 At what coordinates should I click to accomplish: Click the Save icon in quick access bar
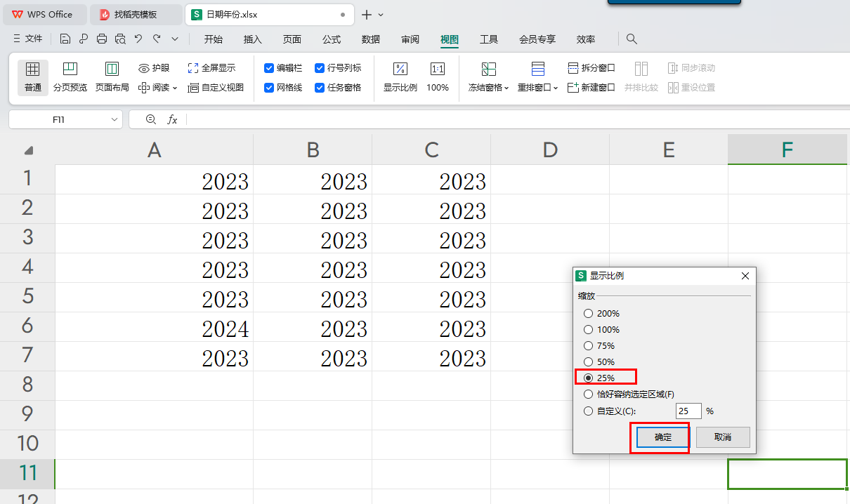coord(65,39)
